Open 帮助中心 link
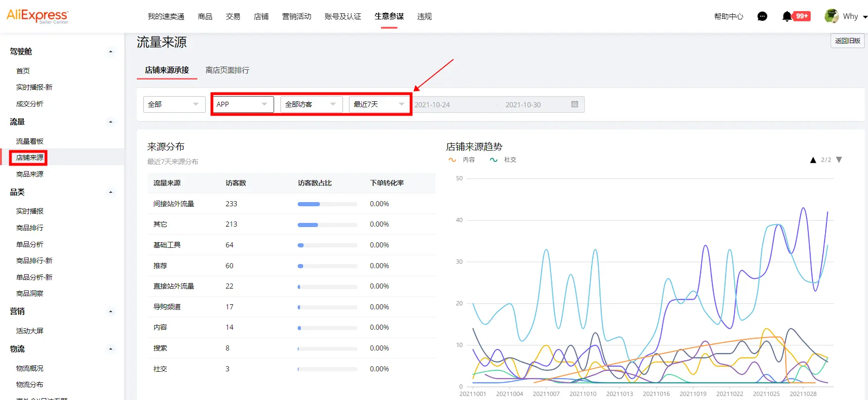The height and width of the screenshot is (400, 868). pyautogui.click(x=728, y=17)
